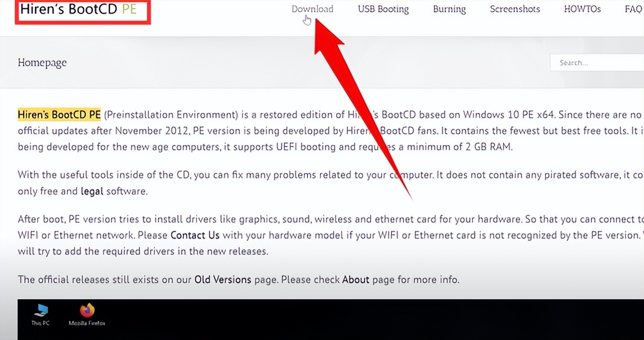This screenshot has height=340, width=644.
Task: Click the Hiren's BootCD PE site logo
Action: pos(78,10)
